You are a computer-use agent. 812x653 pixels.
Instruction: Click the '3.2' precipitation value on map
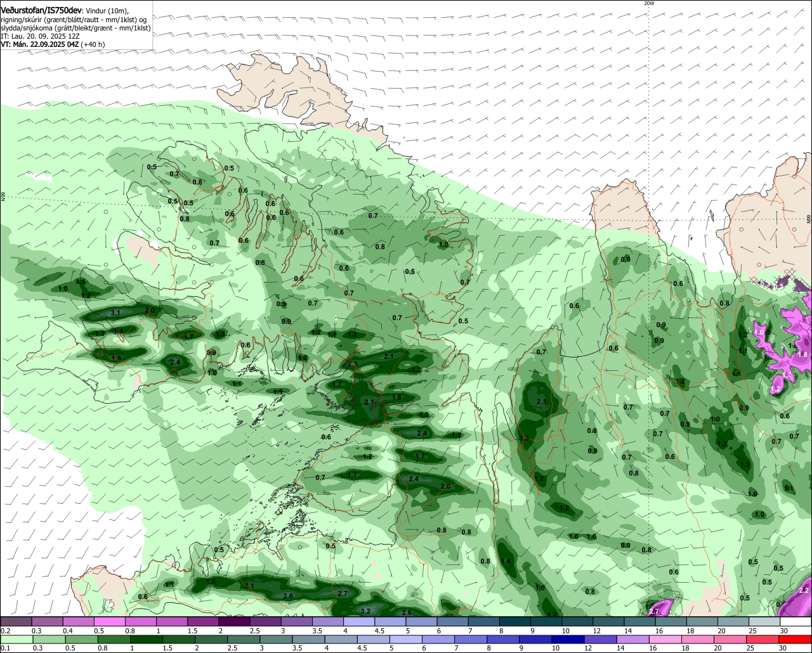click(365, 611)
